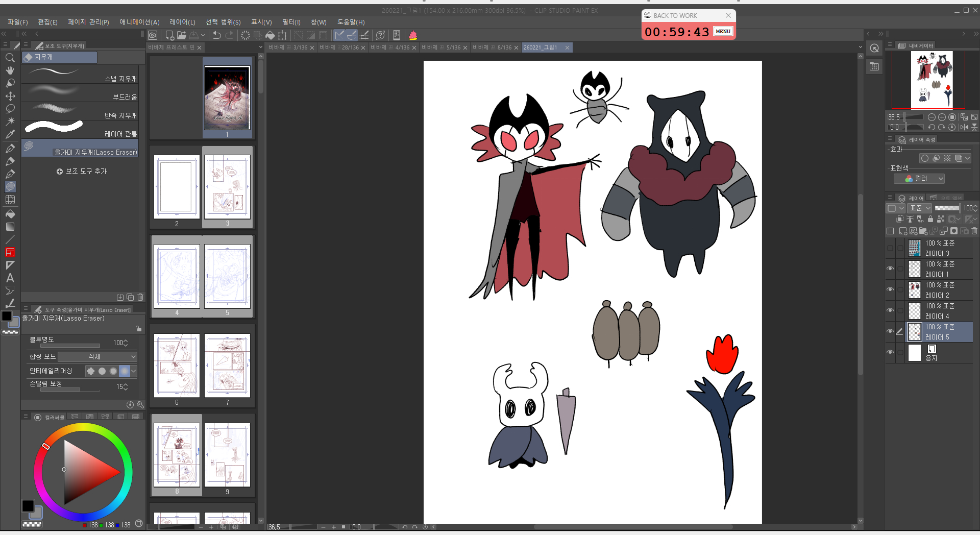Open the Clip Studio launcher icon

click(x=153, y=35)
